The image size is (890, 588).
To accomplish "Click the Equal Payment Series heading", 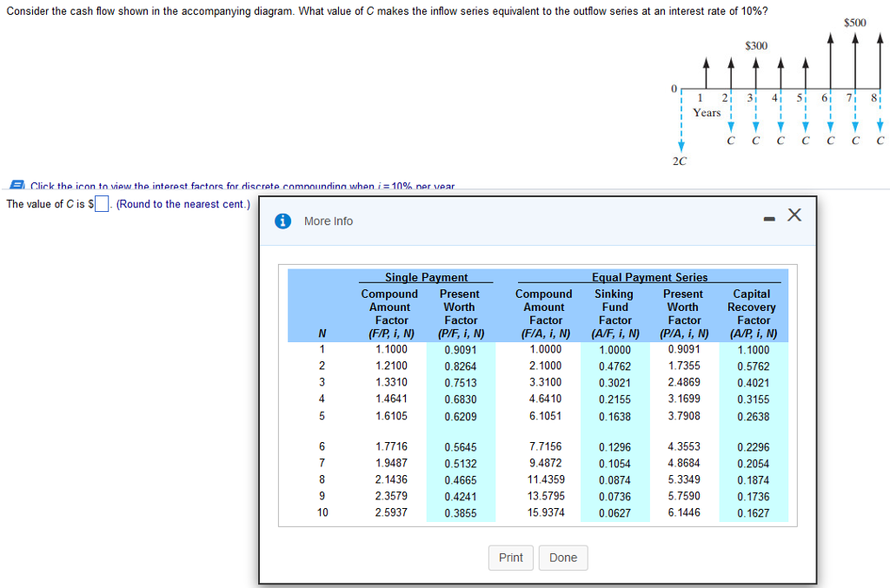I will [649, 277].
